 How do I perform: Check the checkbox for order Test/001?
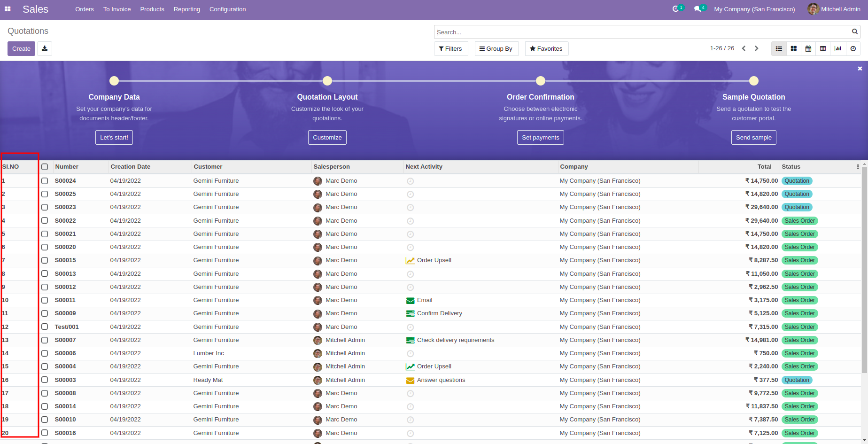[x=45, y=327]
